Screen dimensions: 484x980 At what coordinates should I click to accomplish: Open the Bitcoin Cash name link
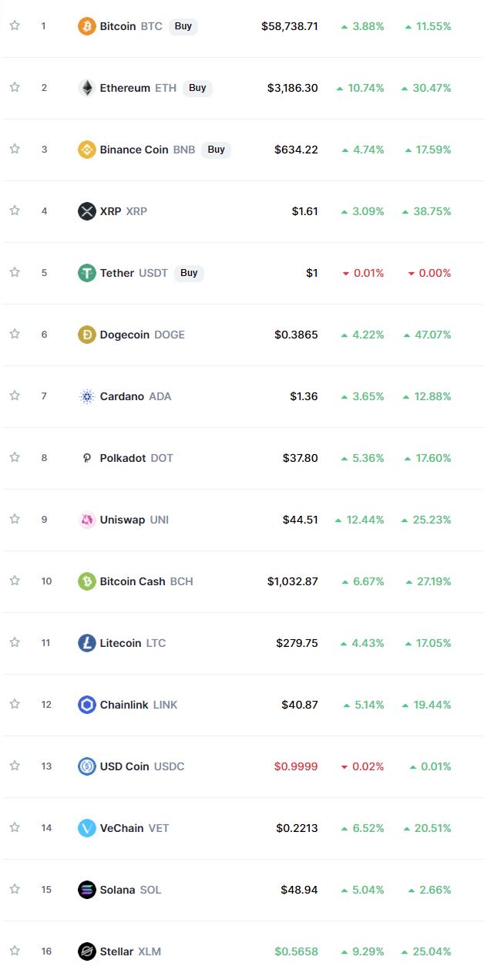pos(133,581)
